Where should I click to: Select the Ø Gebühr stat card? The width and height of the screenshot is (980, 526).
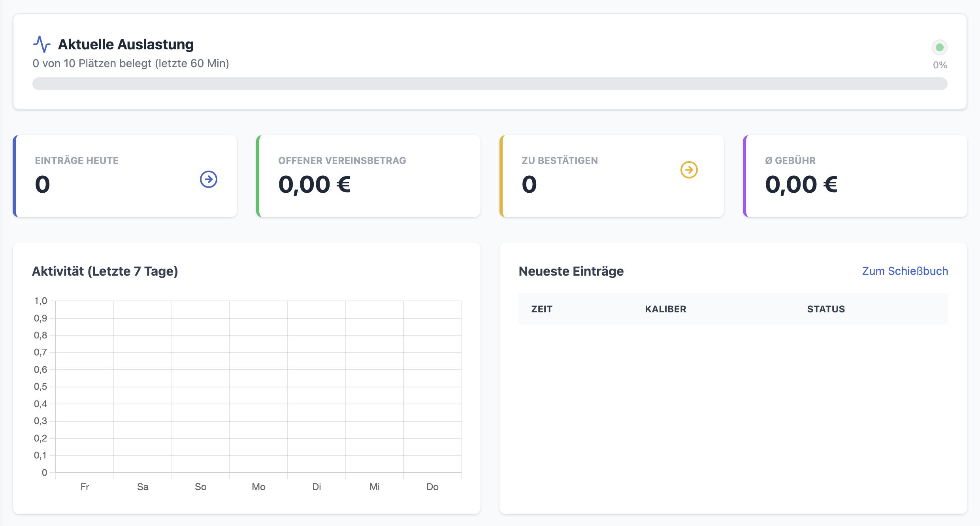[x=854, y=176]
